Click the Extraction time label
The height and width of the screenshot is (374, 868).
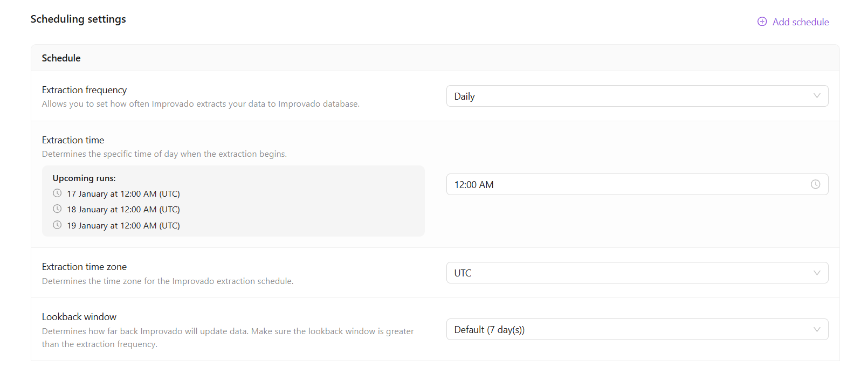pos(73,140)
